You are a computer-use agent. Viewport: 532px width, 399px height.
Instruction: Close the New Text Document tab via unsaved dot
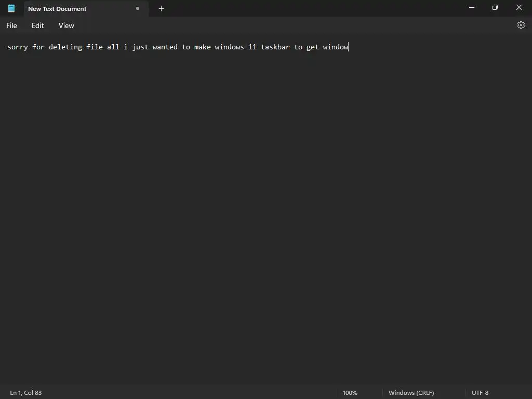[x=137, y=8]
